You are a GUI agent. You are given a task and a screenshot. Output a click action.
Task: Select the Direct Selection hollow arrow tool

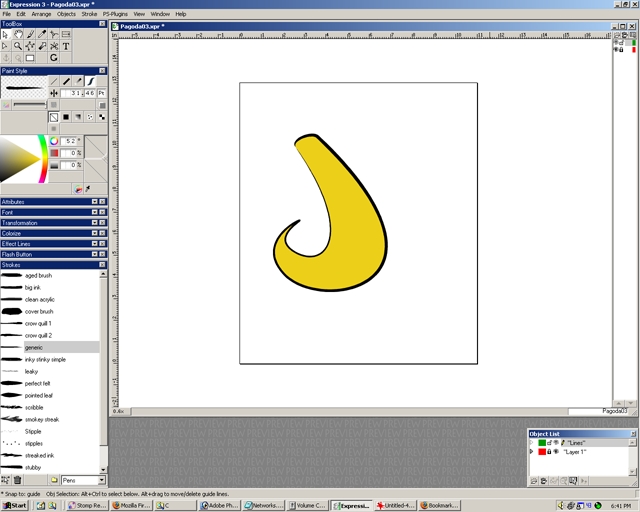[x=5, y=46]
